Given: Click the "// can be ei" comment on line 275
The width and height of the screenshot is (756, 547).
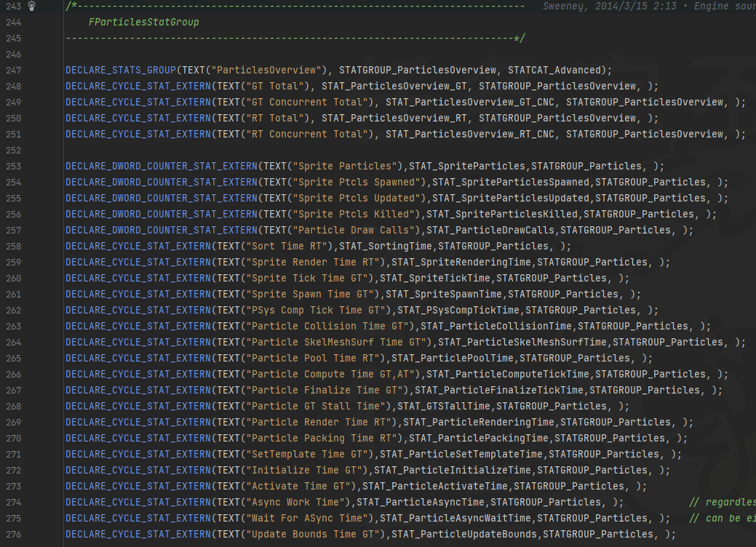Looking at the screenshot, I should coord(723,518).
